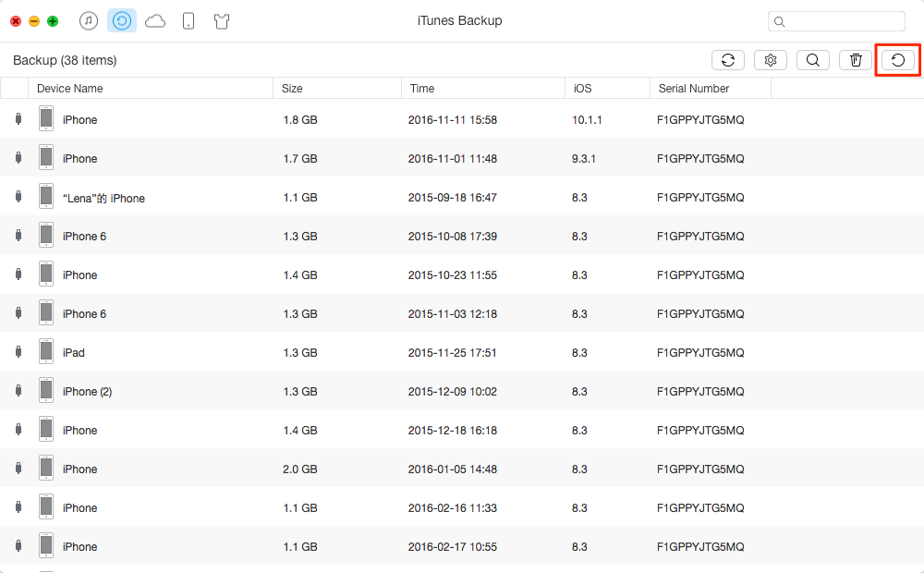This screenshot has height=573, width=924.
Task: Click the device thumbnail in iPhone (2) row
Action: click(46, 391)
